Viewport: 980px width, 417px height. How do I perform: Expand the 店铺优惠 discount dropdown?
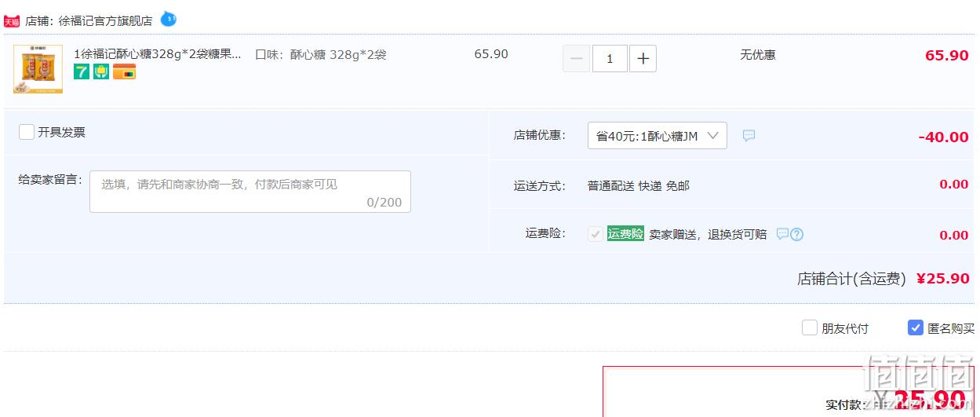[x=658, y=136]
